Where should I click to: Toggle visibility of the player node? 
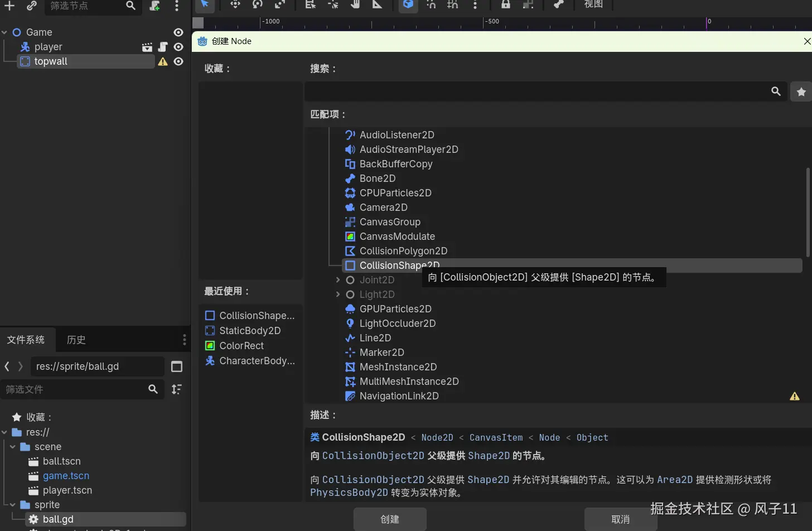coord(178,47)
